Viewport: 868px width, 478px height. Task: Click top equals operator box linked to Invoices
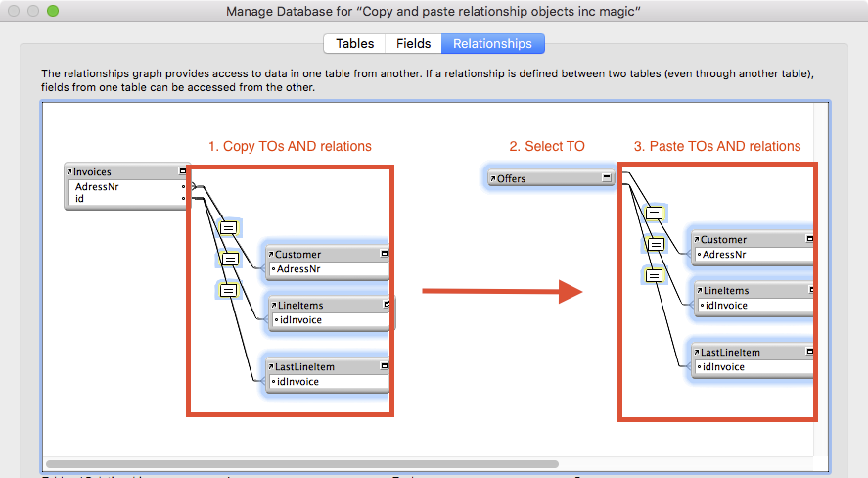click(227, 227)
